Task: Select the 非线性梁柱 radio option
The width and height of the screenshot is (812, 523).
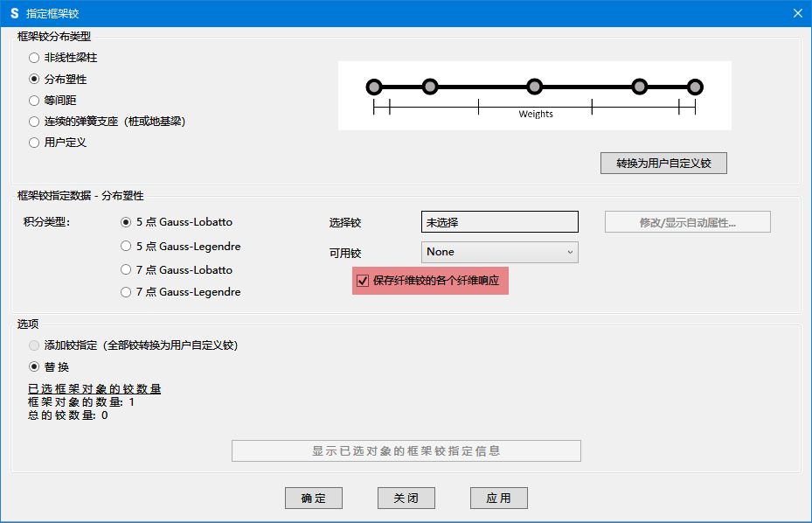Action: point(35,58)
